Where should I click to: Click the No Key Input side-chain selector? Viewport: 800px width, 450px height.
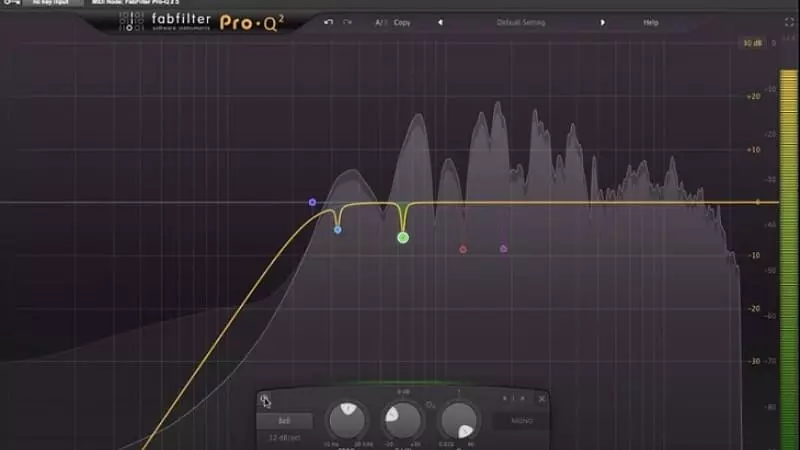click(53, 3)
